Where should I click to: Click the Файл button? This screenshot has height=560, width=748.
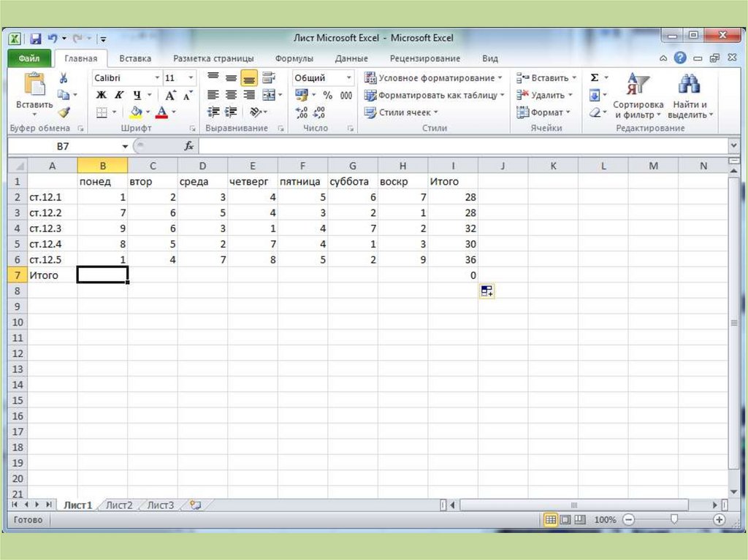pyautogui.click(x=29, y=58)
